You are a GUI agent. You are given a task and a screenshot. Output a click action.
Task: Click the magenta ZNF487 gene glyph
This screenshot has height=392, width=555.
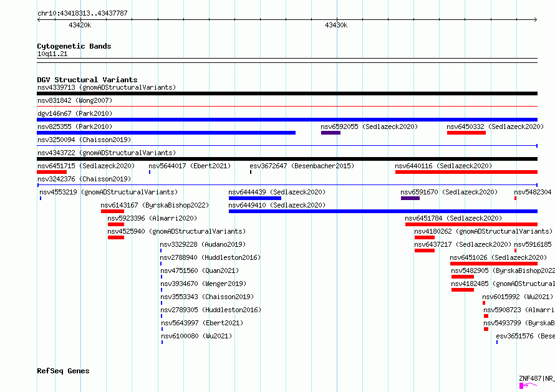528,385
